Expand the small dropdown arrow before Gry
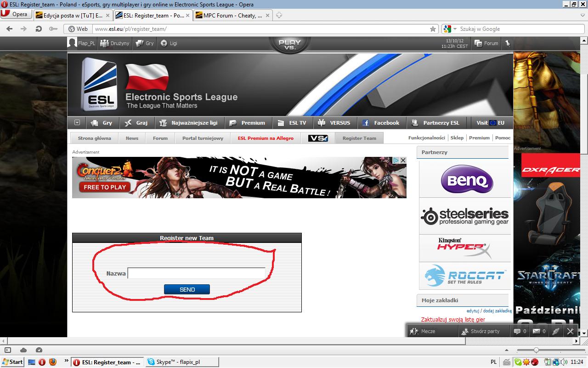The image size is (588, 368). click(77, 123)
